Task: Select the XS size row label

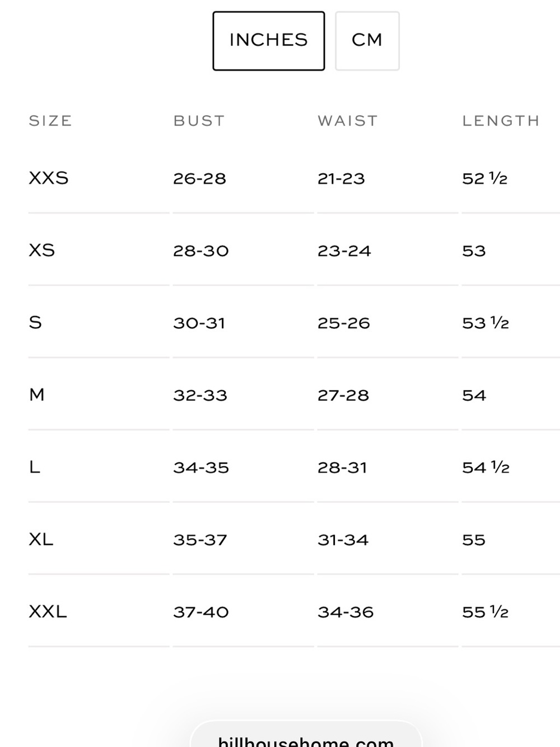Action: click(42, 250)
